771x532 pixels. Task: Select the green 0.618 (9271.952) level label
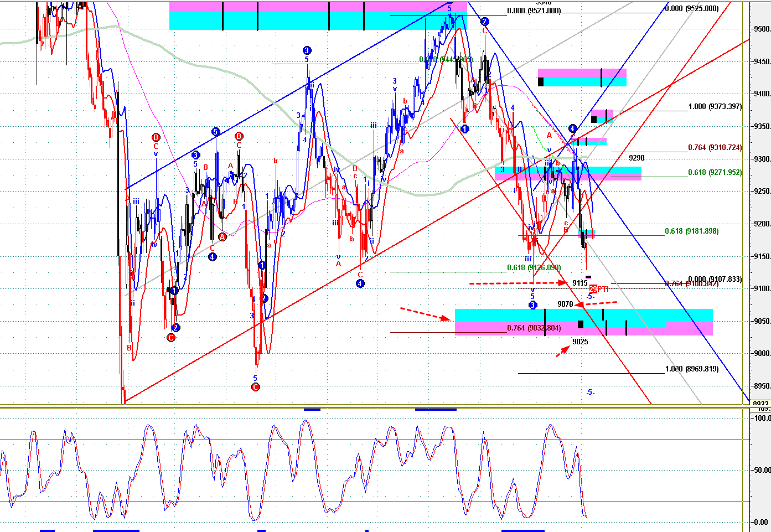pyautogui.click(x=715, y=172)
